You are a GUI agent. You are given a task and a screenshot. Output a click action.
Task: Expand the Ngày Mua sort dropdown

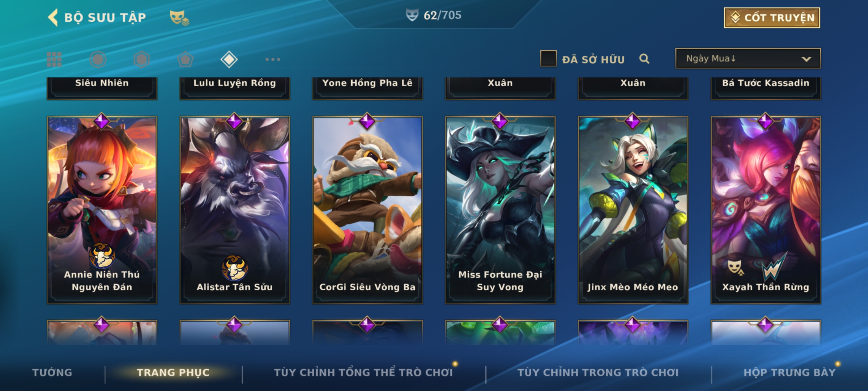pos(748,58)
